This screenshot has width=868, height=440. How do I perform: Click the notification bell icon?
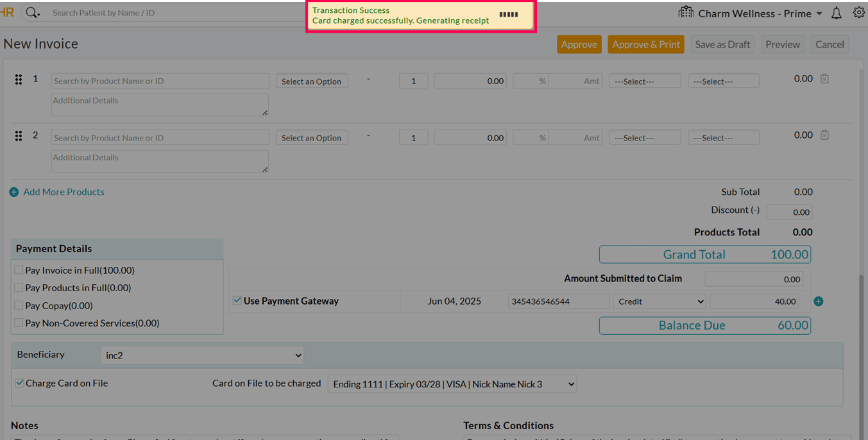pos(836,13)
